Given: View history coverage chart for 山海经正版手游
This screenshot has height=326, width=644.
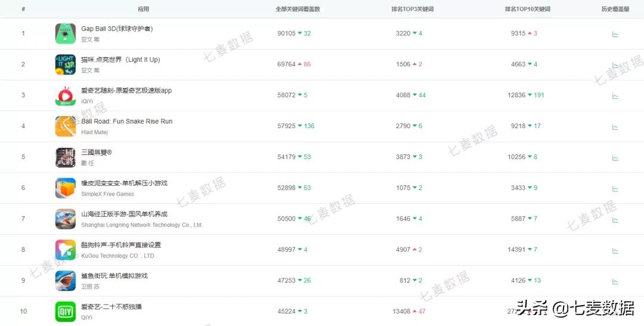Looking at the screenshot, I should click(615, 220).
